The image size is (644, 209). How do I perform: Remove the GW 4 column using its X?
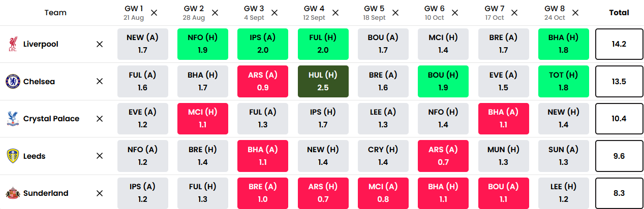[335, 13]
